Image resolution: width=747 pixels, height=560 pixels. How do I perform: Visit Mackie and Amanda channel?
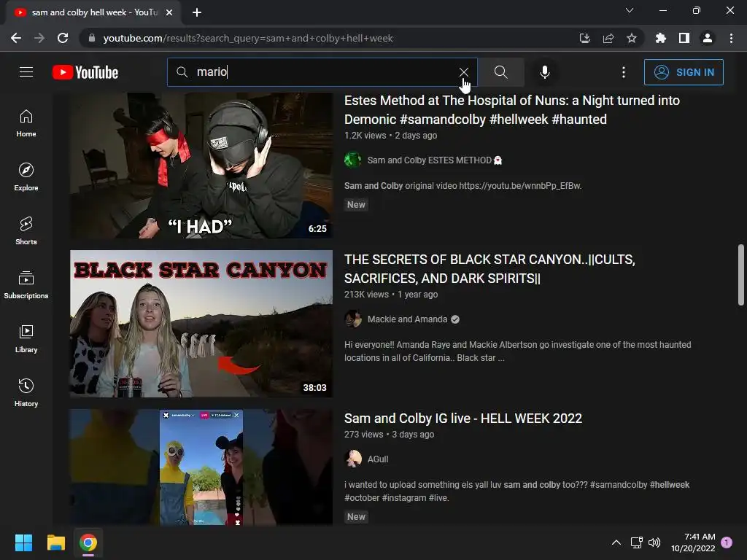coord(407,319)
